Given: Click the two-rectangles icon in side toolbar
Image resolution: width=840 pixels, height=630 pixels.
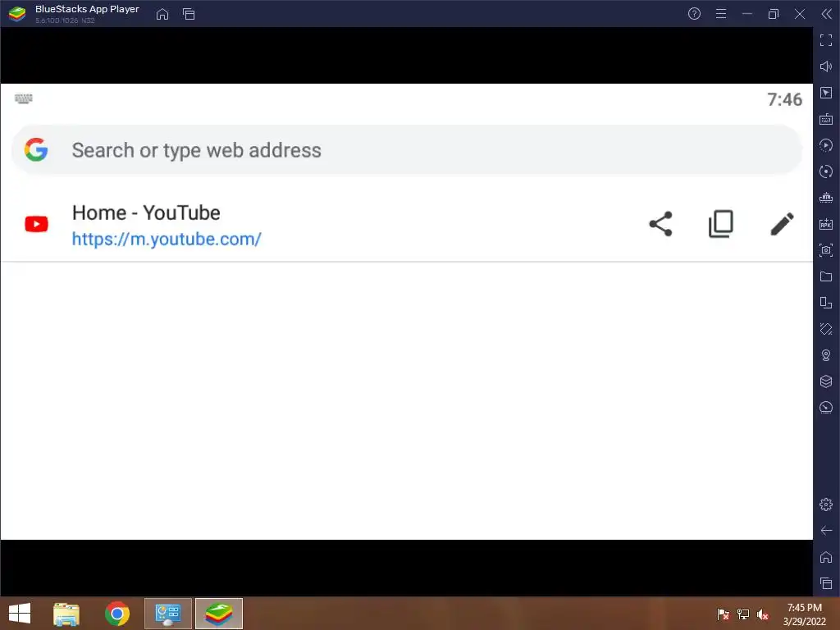Looking at the screenshot, I should tap(826, 303).
